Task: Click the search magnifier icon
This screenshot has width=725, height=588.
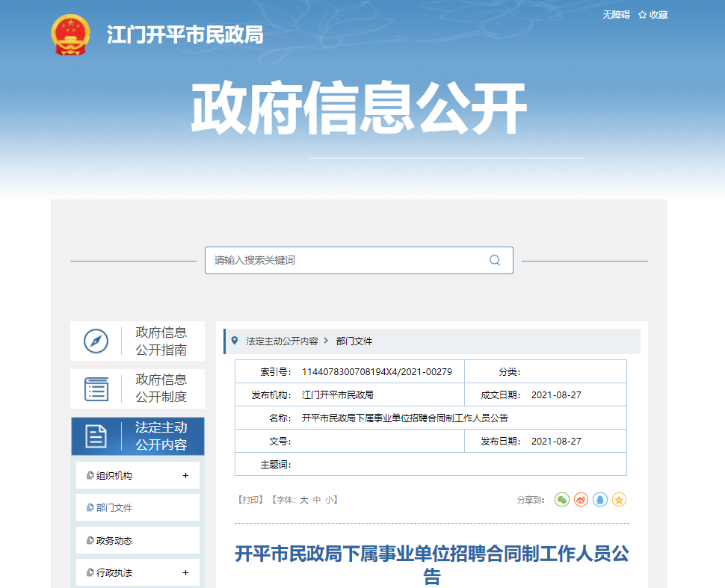Action: (495, 260)
